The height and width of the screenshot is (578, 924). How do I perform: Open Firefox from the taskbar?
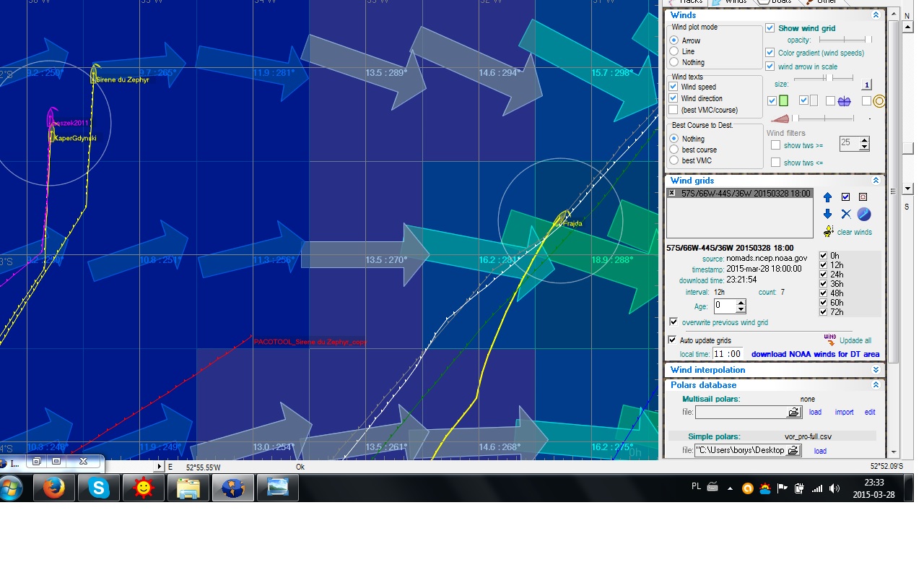click(53, 488)
